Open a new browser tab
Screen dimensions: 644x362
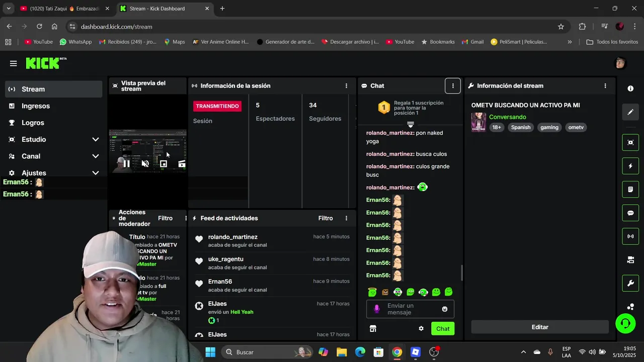pos(222,9)
